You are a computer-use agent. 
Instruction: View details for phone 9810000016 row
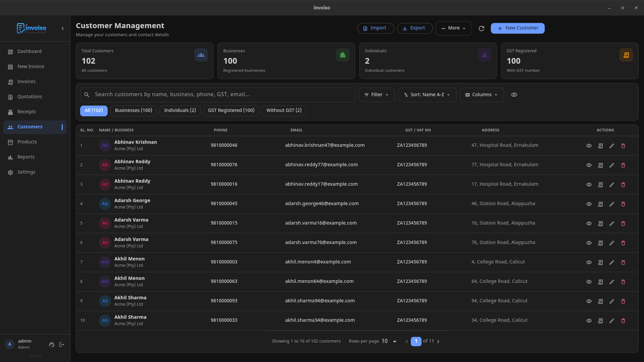589,185
